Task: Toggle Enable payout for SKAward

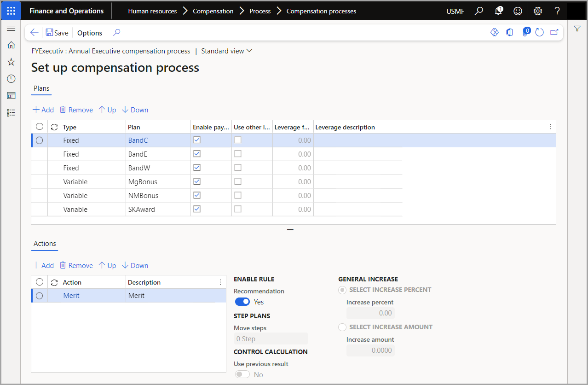Action: (x=197, y=209)
